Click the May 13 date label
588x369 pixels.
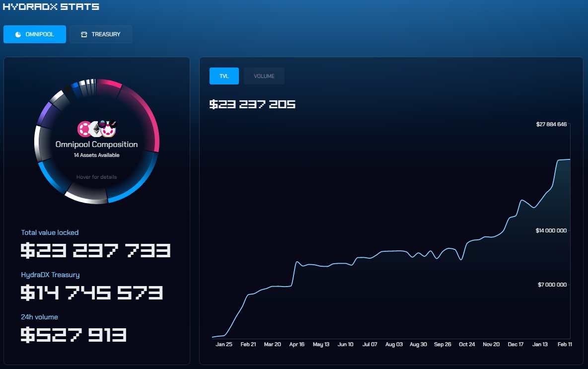[x=321, y=344]
